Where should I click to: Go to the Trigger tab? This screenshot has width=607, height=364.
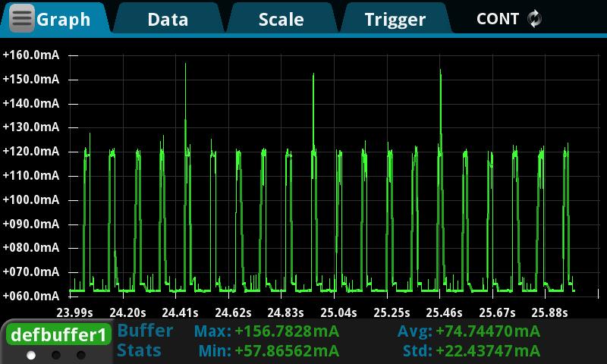point(395,19)
